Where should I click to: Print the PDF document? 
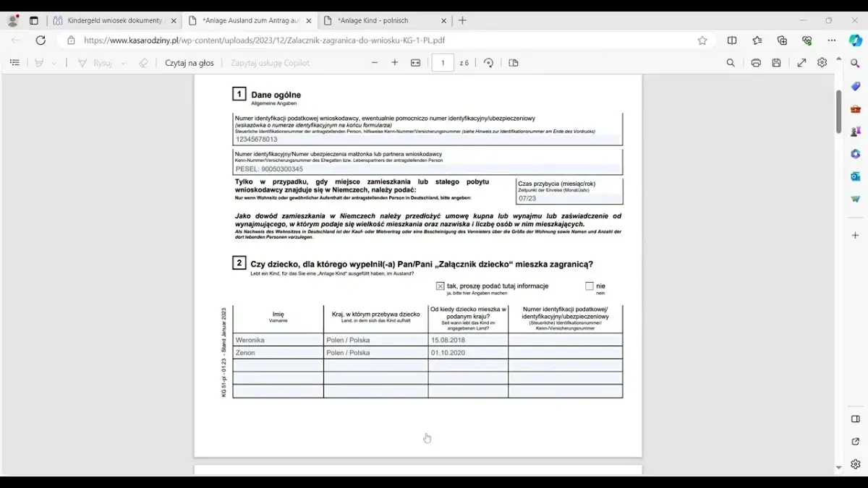[x=754, y=62]
